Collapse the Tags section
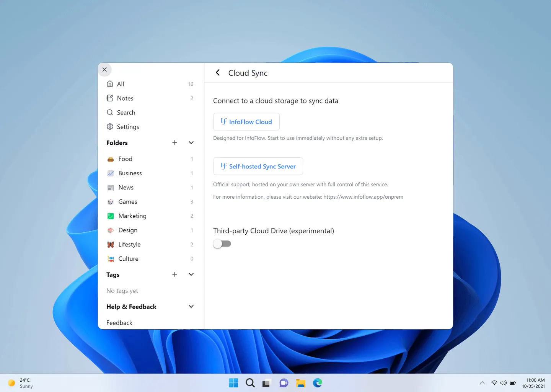The height and width of the screenshot is (392, 551). (x=191, y=274)
